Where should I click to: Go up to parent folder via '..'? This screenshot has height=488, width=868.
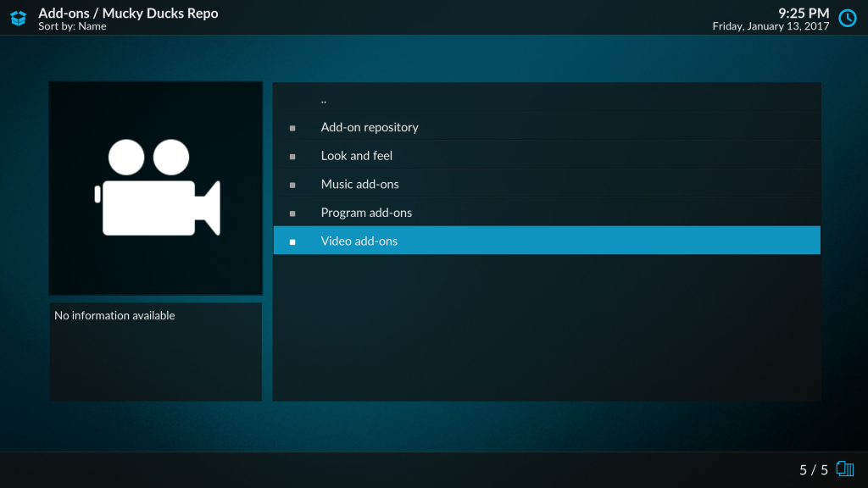point(324,99)
